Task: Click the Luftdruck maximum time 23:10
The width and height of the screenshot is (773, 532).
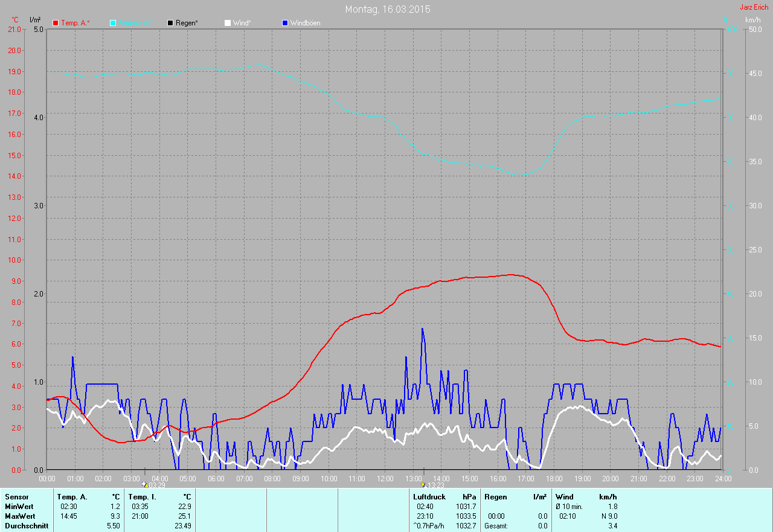Action: point(425,516)
